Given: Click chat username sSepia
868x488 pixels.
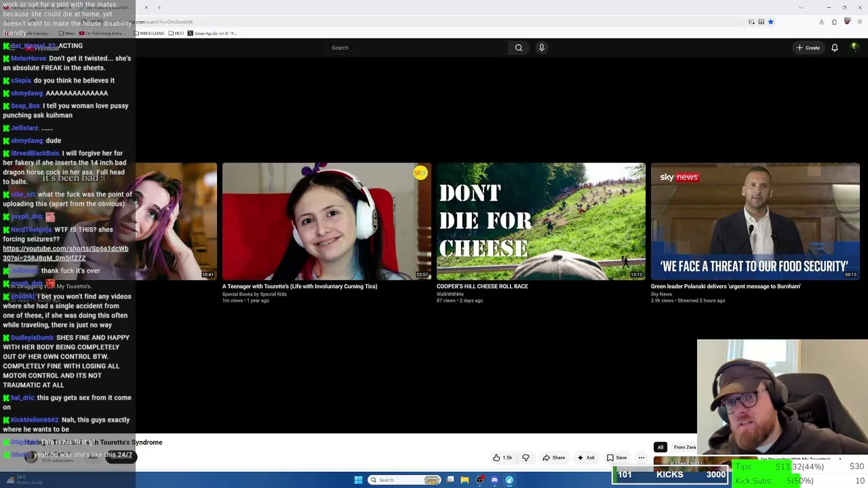Looking at the screenshot, I should 21,81.
